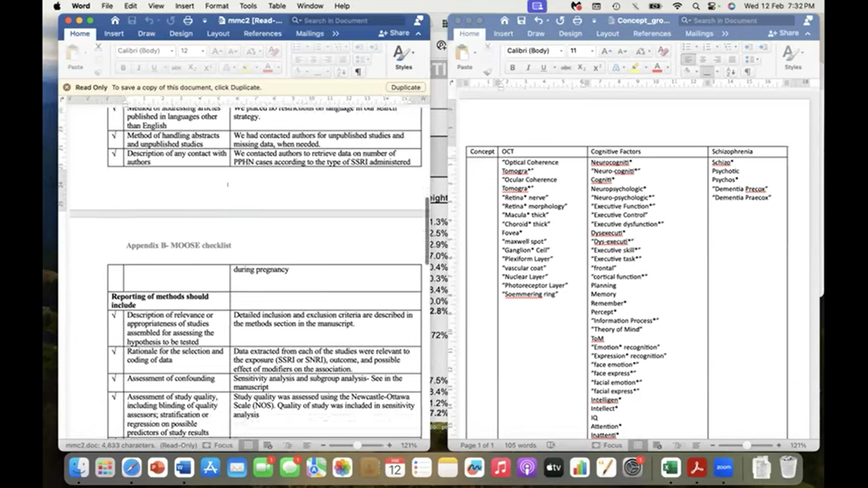Click Print icon in Concept_gro window title bar

[577, 20]
